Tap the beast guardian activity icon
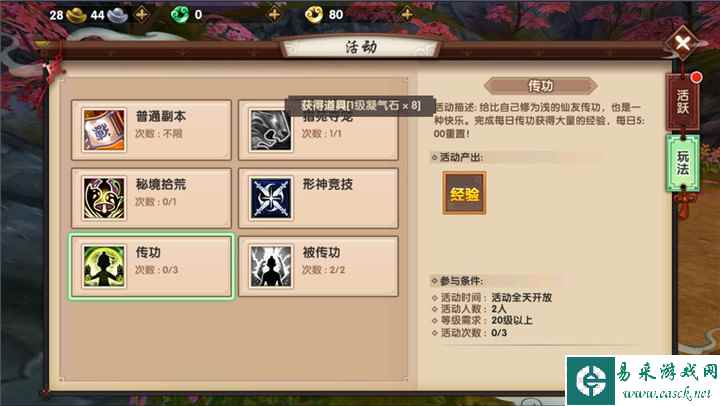This screenshot has width=720, height=406. pyautogui.click(x=271, y=130)
